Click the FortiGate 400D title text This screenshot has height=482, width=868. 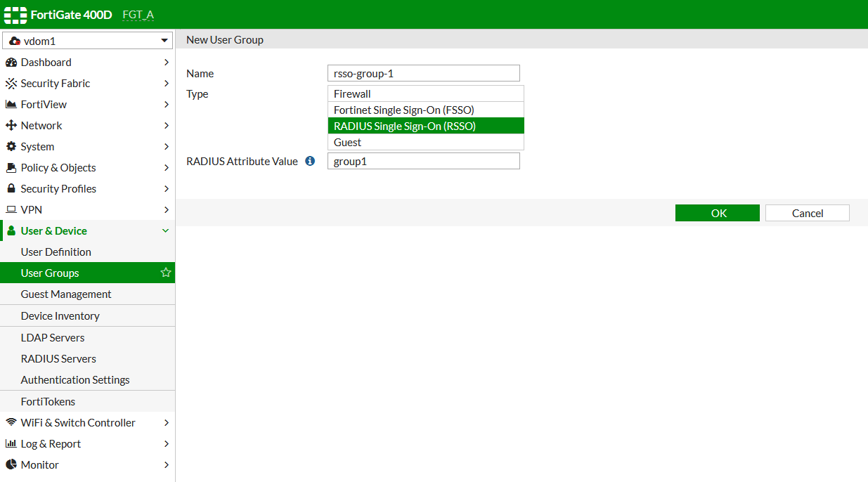[71, 14]
